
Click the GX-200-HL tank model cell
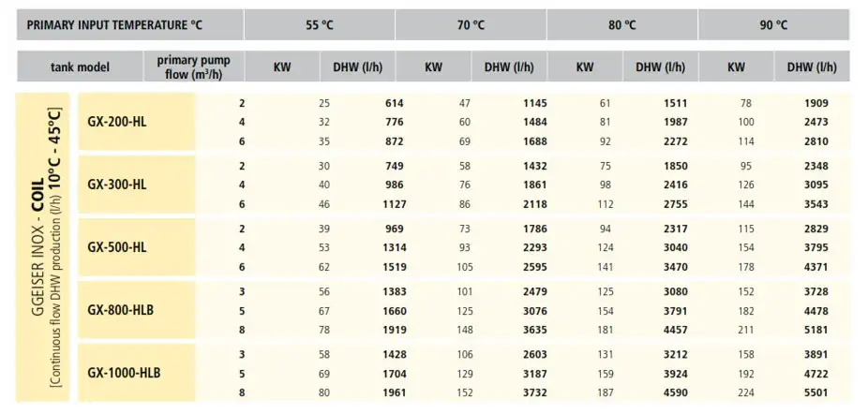(137, 122)
